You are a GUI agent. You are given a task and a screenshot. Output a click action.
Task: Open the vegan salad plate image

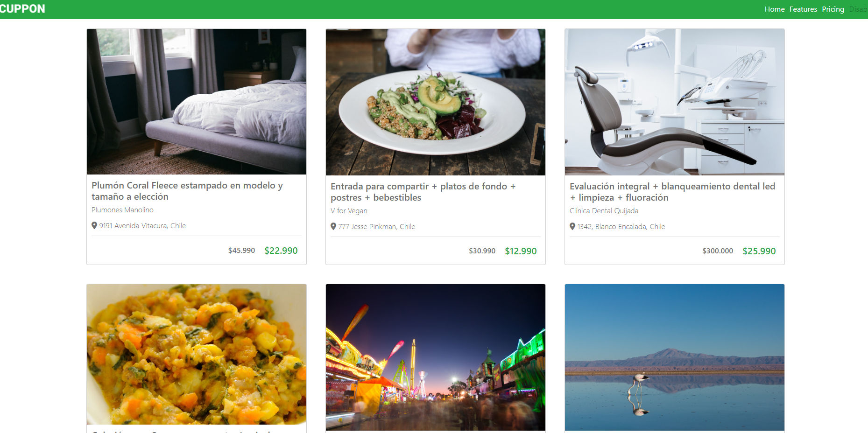coord(436,102)
